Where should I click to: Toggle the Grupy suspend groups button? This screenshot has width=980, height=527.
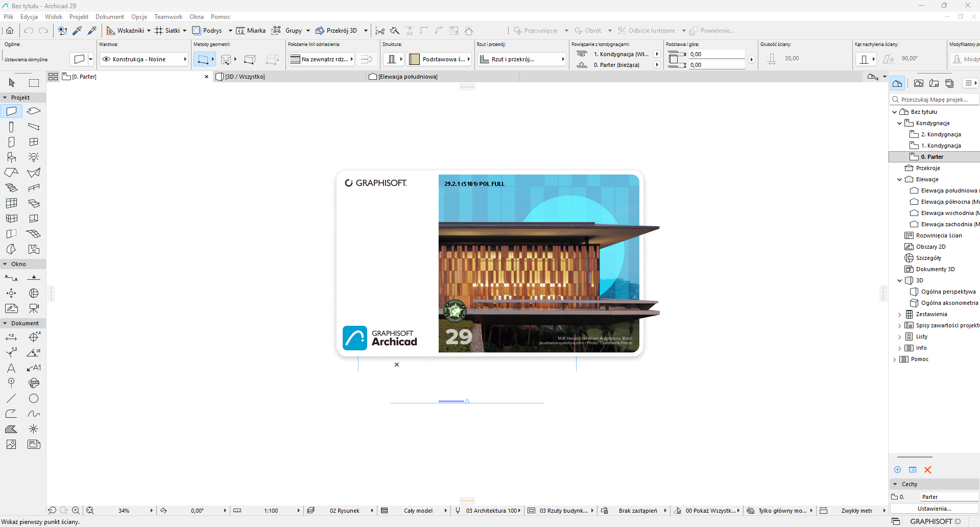tap(286, 31)
